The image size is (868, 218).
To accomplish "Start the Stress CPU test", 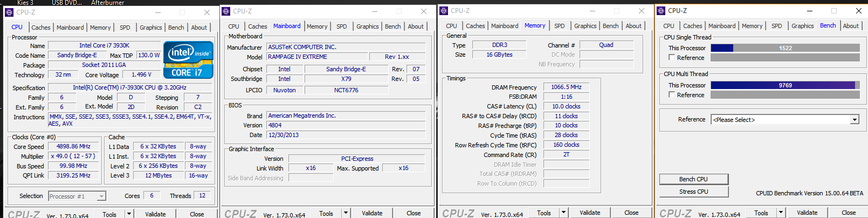I will coord(694,192).
